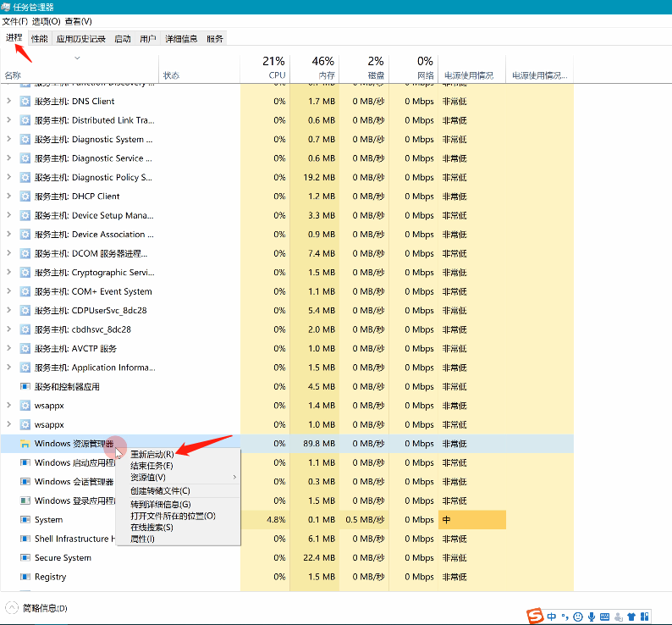The height and width of the screenshot is (625, 672).
Task: Click the CDPUserSvc_8dc28 service host icon
Action: pyautogui.click(x=25, y=310)
